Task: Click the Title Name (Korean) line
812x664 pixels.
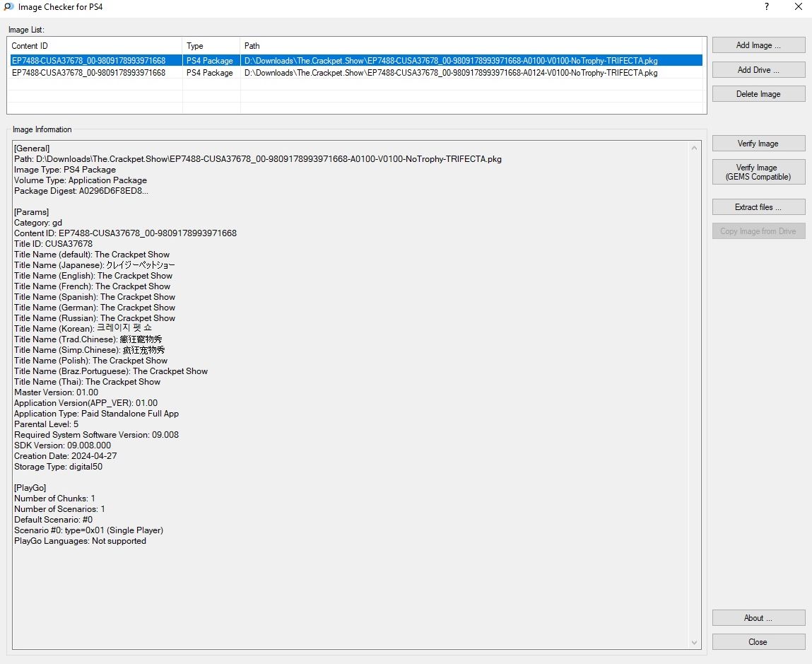Action: coord(83,329)
